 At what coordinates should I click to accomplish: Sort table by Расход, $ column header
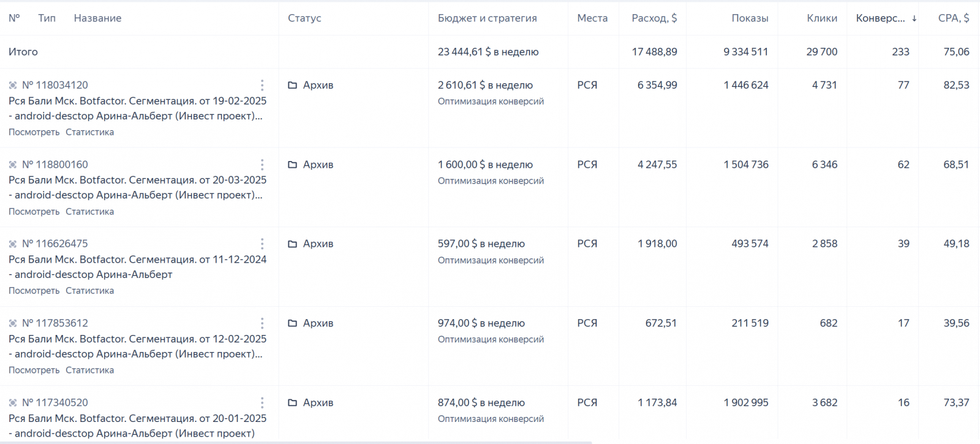point(654,18)
